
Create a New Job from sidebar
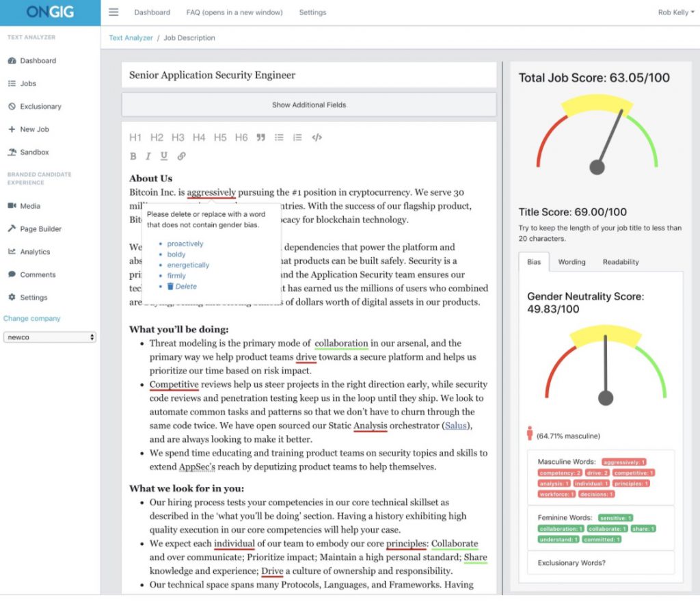click(x=29, y=129)
